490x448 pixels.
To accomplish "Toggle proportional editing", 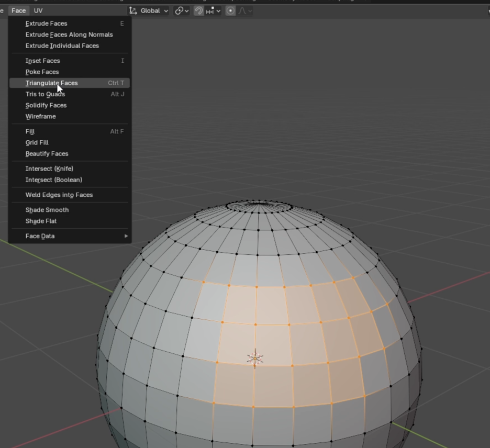I will pyautogui.click(x=230, y=10).
